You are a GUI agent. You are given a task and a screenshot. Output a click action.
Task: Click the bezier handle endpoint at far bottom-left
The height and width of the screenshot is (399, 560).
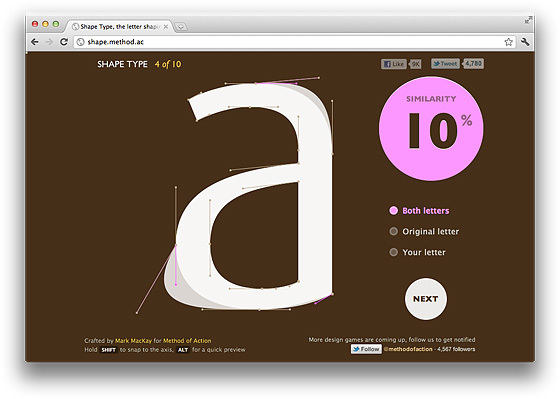137,313
